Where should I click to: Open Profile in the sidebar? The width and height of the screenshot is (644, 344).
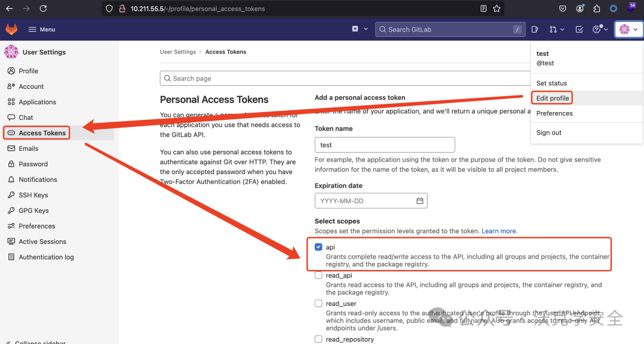[29, 71]
